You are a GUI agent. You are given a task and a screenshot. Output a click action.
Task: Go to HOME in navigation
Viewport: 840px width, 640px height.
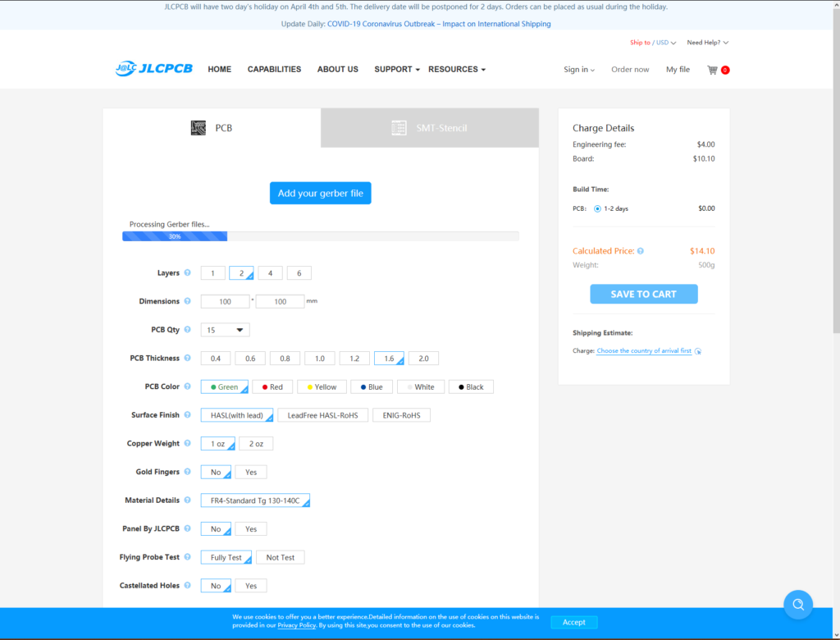220,69
